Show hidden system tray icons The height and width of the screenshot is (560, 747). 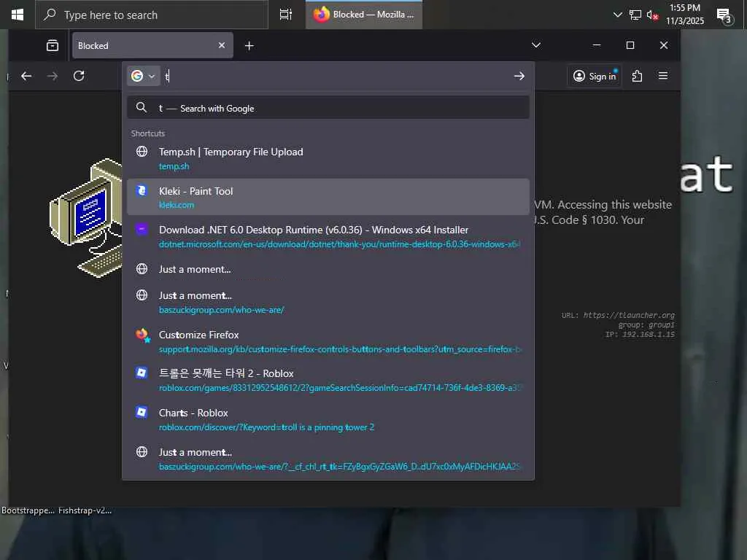click(x=618, y=15)
